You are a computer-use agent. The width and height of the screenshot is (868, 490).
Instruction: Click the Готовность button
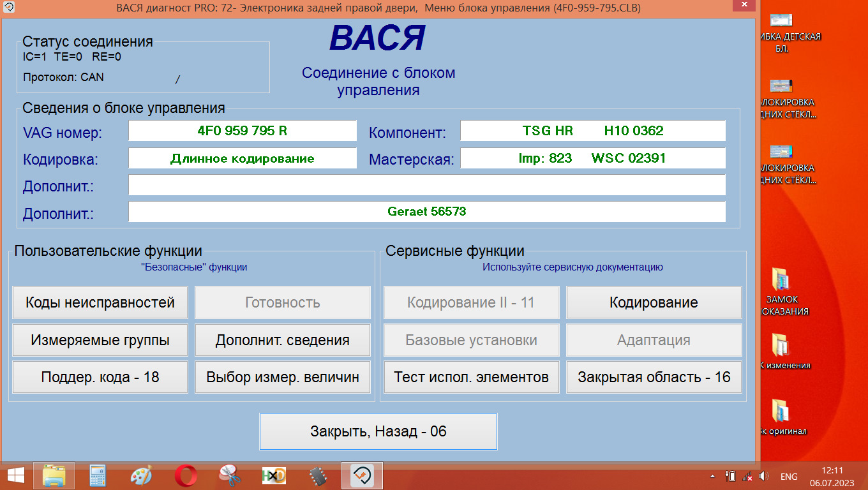tap(283, 302)
